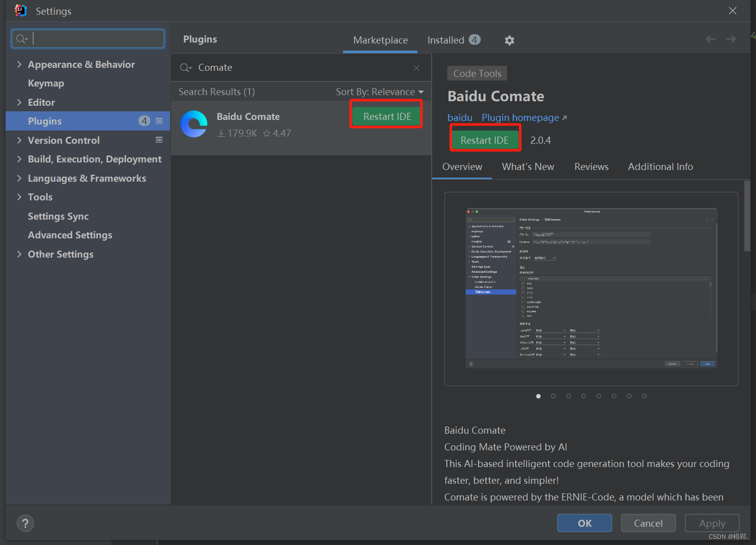The width and height of the screenshot is (756, 545).
Task: Select the third screenshot carousel dot
Action: tap(569, 396)
